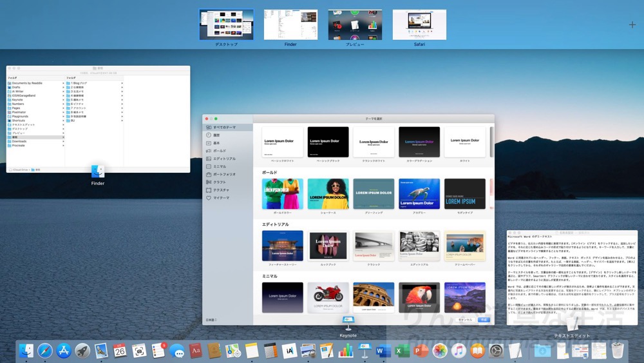
Task: Choose ショーケース theme thumbnail
Action: pos(328,194)
